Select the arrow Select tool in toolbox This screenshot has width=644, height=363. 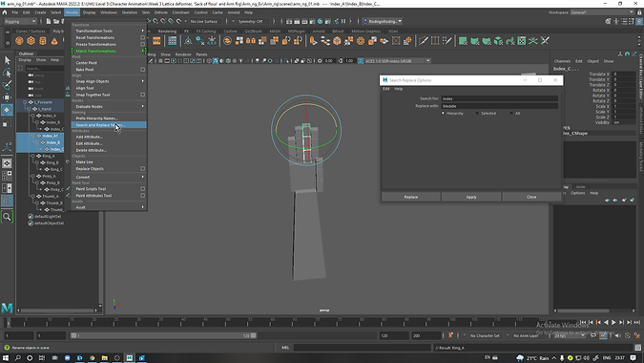[7, 60]
